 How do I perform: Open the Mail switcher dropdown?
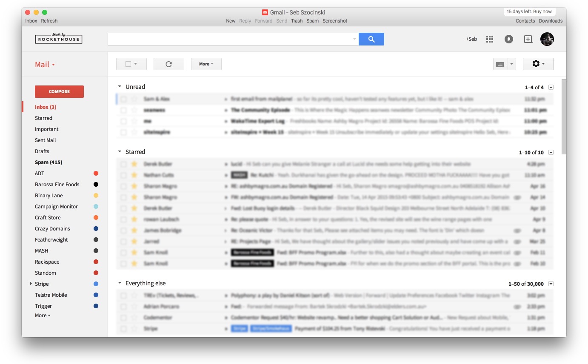pos(45,65)
